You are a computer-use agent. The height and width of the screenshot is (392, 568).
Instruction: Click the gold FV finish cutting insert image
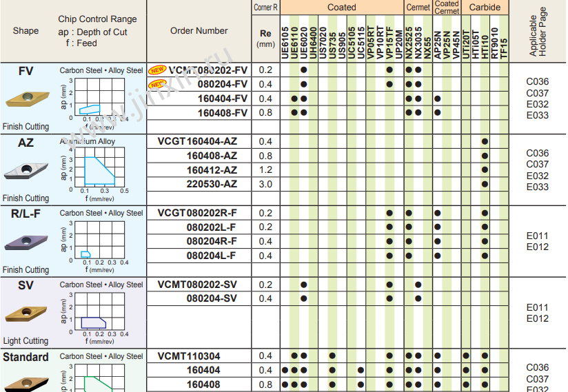point(26,99)
